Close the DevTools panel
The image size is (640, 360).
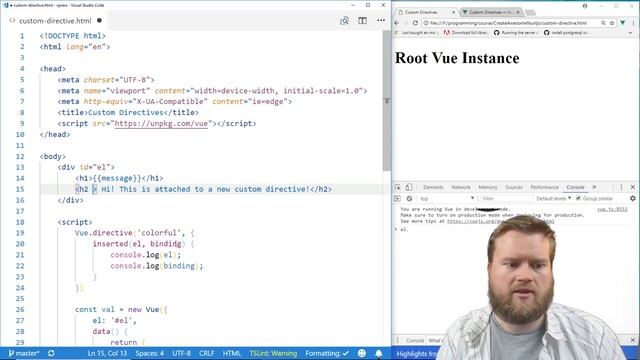[633, 187]
